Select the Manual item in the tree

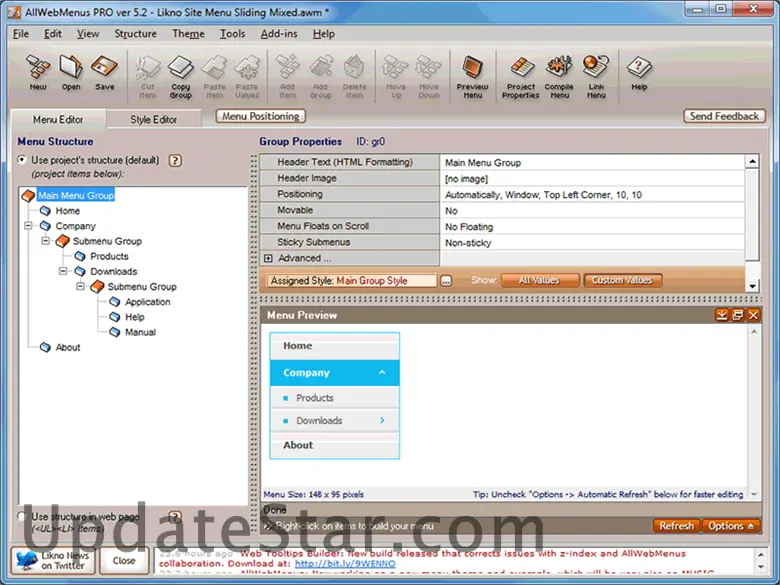point(140,332)
